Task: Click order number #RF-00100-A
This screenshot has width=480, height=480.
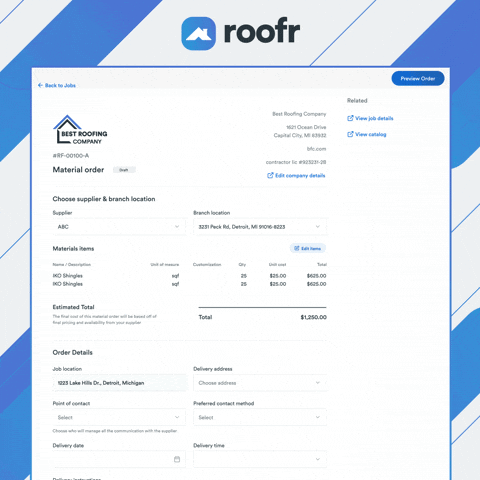Action: (71, 156)
